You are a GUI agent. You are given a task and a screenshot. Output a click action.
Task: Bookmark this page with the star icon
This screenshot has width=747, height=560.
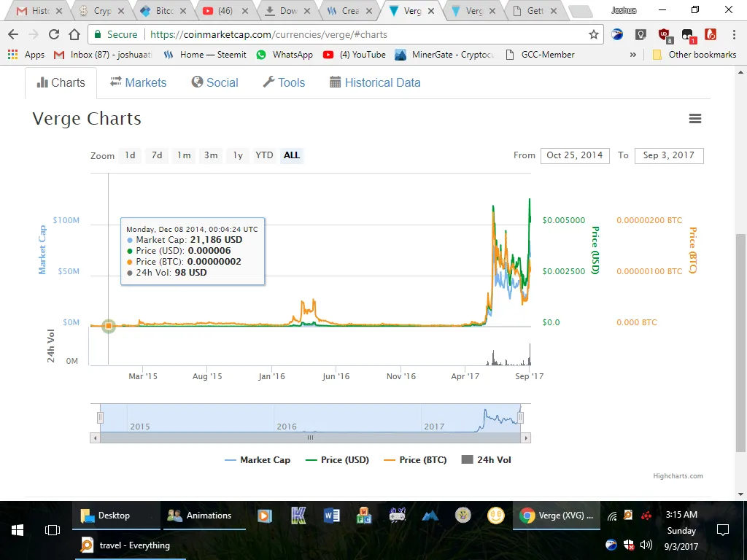593,34
